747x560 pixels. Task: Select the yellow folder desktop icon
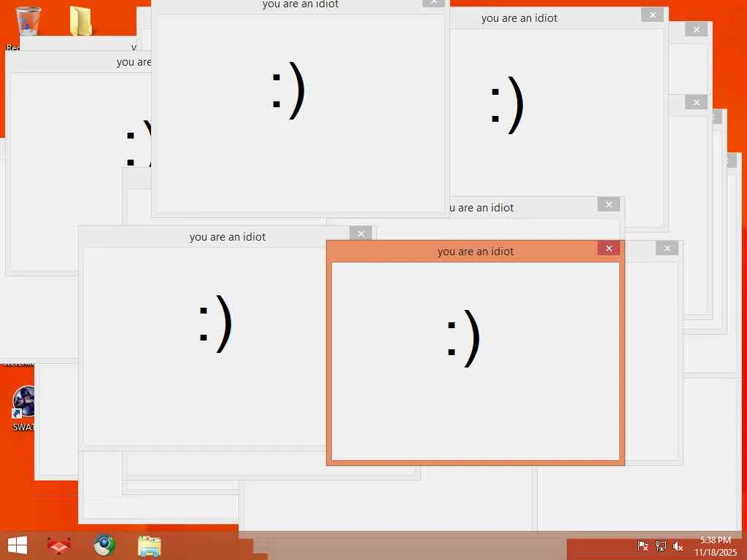tap(80, 21)
